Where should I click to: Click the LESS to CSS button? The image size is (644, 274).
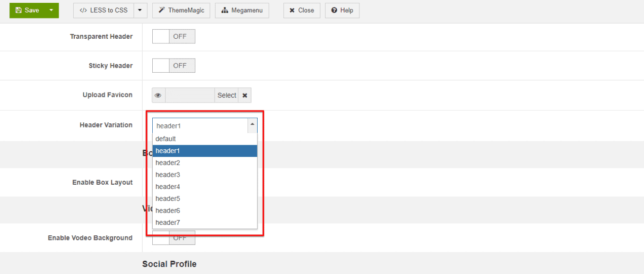104,10
